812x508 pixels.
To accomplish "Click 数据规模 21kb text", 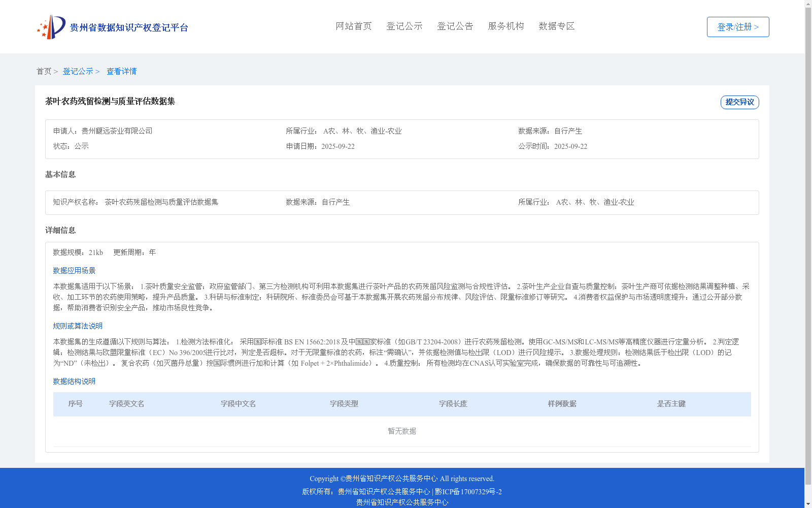I will [x=78, y=252].
